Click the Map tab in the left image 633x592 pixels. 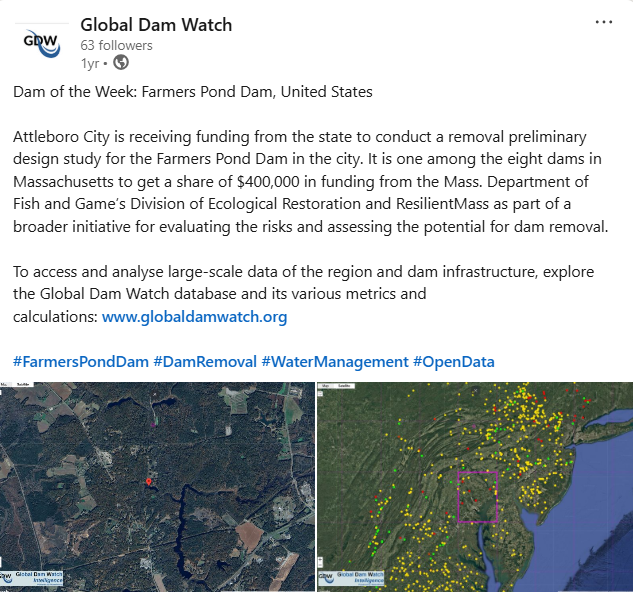[5, 385]
